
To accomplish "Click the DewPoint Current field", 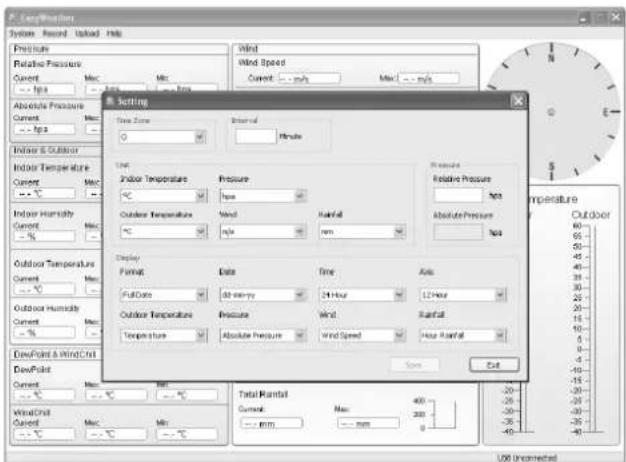I will (44, 396).
